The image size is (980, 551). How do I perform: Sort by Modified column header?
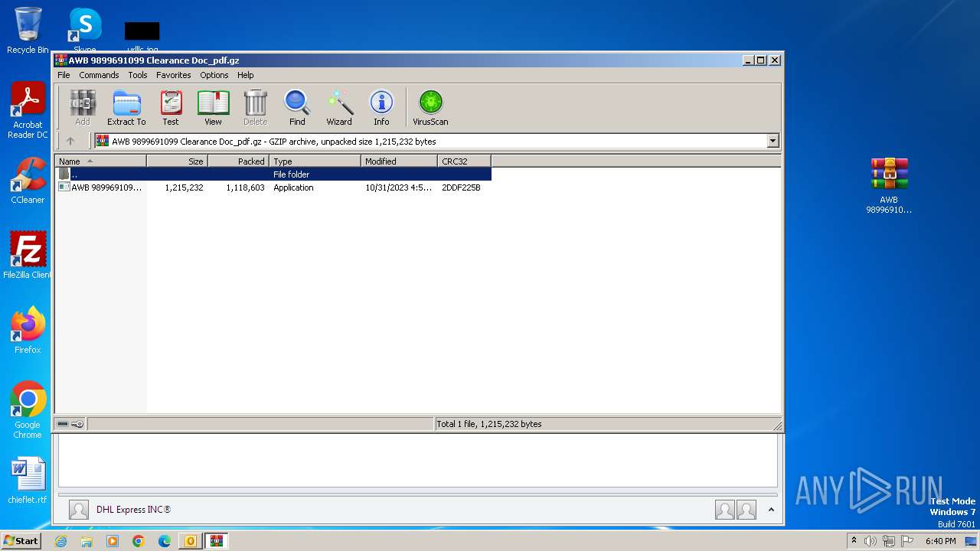click(x=399, y=161)
